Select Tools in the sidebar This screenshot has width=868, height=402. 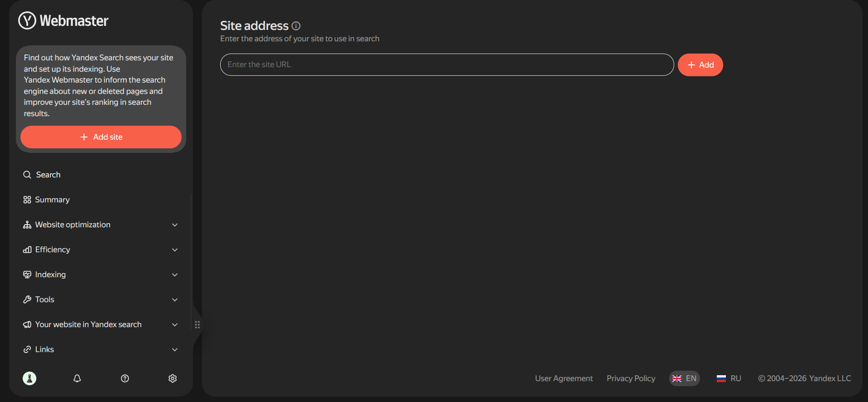(x=101, y=299)
